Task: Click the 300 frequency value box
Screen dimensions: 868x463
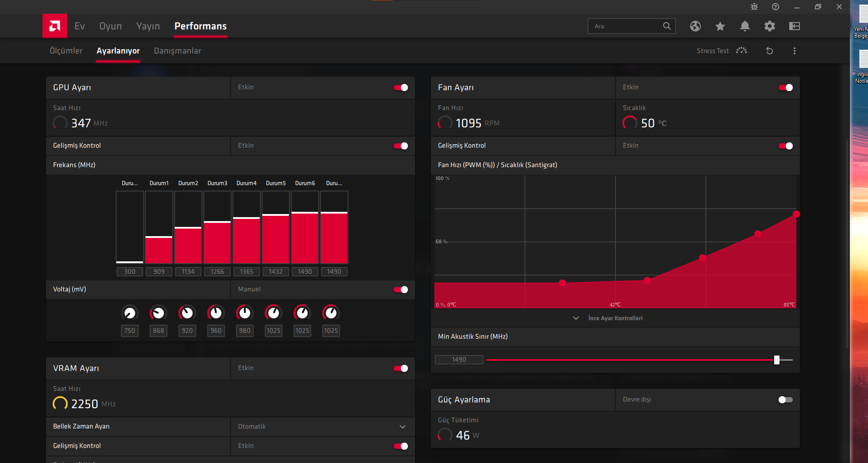Action: pyautogui.click(x=130, y=272)
